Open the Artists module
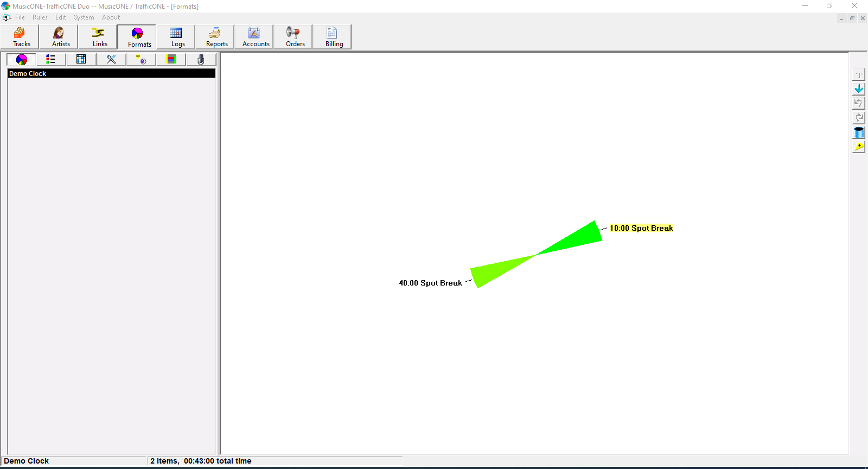 coord(59,37)
